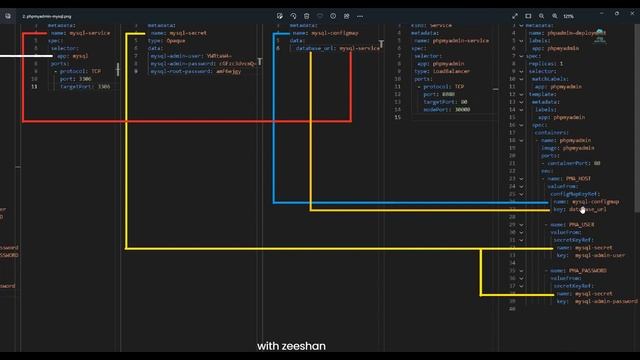Click the 'matchLabels:' line
640x360 pixels.
click(x=548, y=79)
